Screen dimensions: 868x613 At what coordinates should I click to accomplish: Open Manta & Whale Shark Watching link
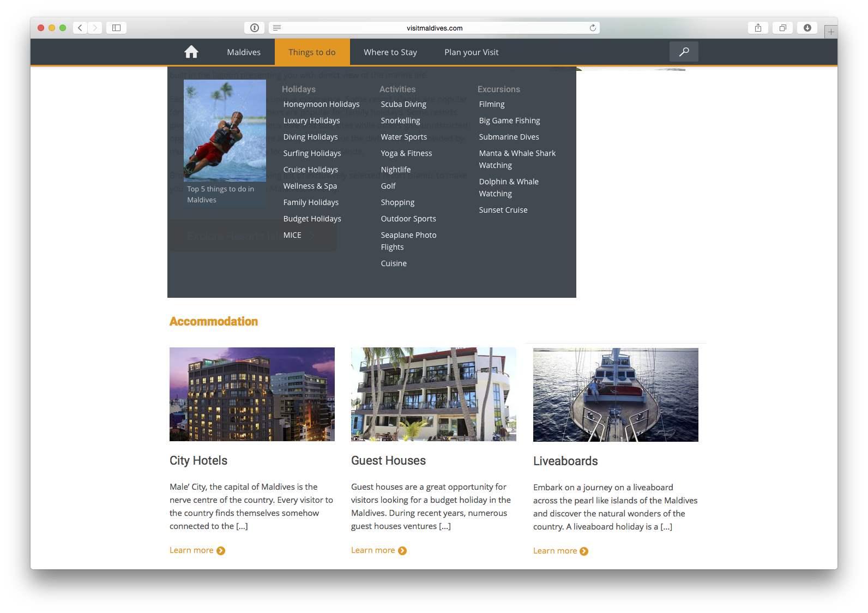click(517, 159)
